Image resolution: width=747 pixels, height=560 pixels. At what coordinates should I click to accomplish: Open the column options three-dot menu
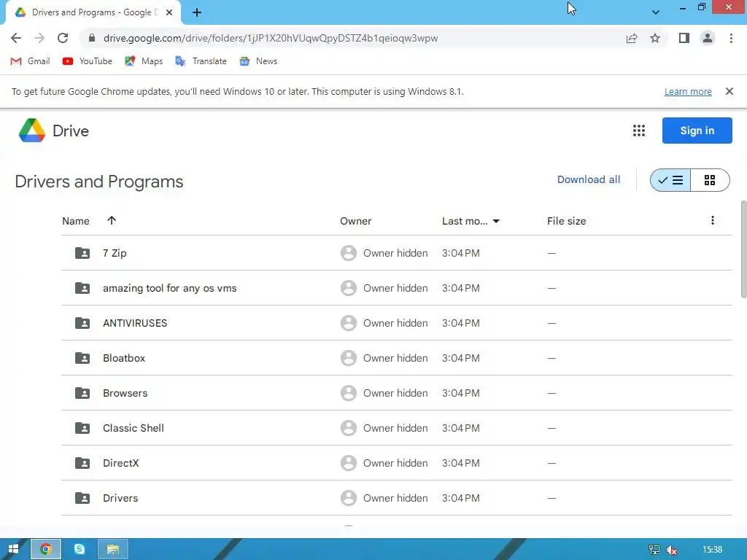point(712,220)
